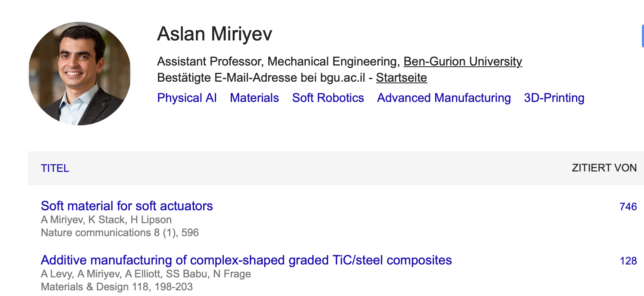Screen dimensions: 644x296
Task: Browse the Advanced Manufacturing interest tag
Action: (x=444, y=98)
